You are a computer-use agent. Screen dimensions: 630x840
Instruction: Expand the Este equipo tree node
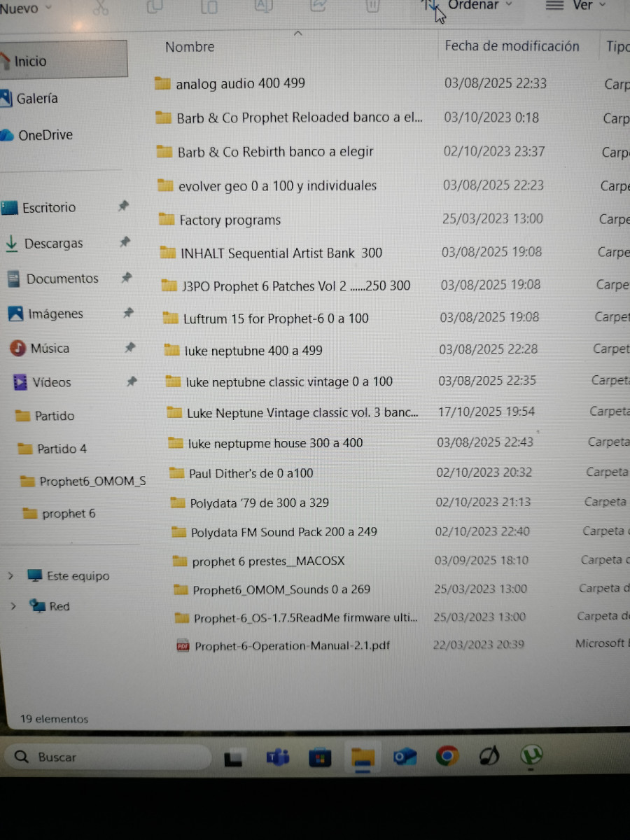10,576
